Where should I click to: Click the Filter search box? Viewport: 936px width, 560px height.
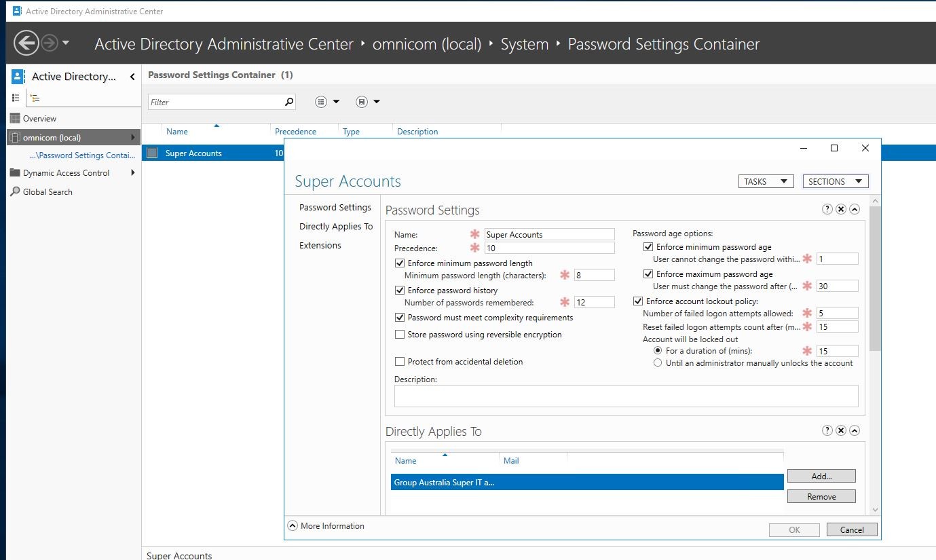point(215,102)
